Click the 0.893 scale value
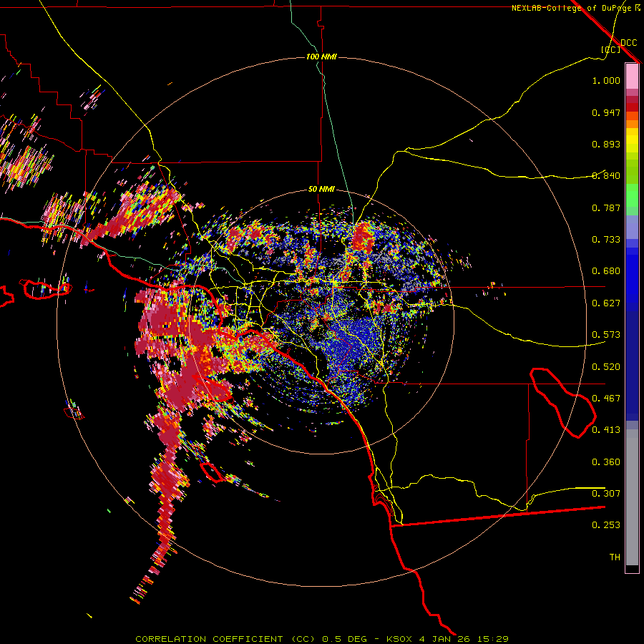644x644 pixels. pos(606,144)
